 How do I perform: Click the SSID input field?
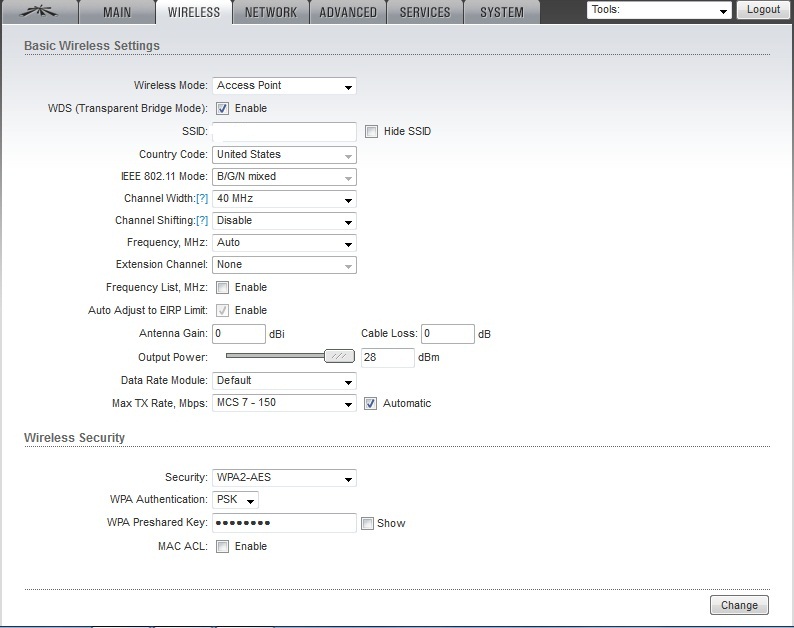click(x=284, y=132)
